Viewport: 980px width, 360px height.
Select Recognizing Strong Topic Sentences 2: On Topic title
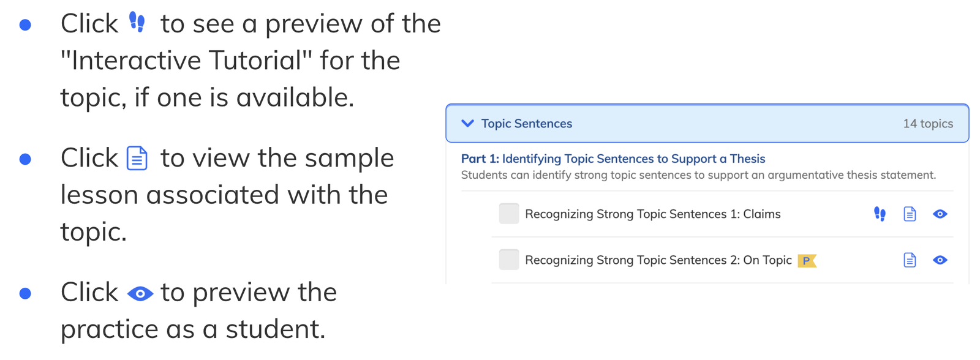coord(658,260)
